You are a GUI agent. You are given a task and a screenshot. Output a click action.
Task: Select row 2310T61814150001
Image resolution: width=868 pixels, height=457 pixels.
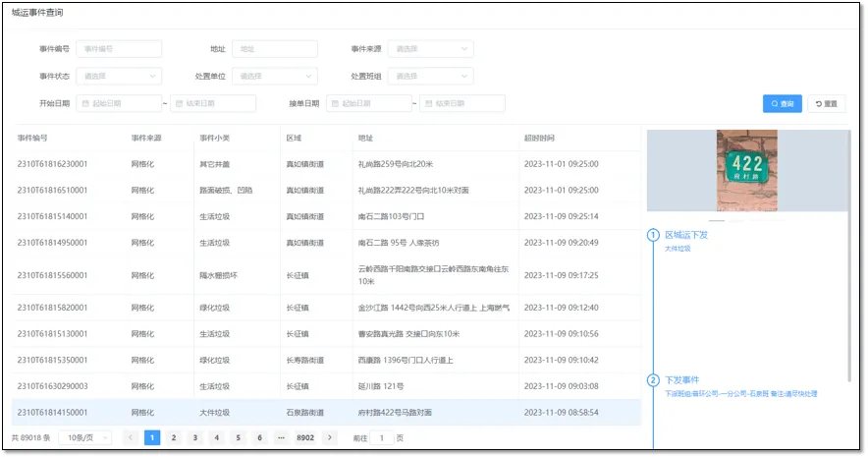[326, 412]
